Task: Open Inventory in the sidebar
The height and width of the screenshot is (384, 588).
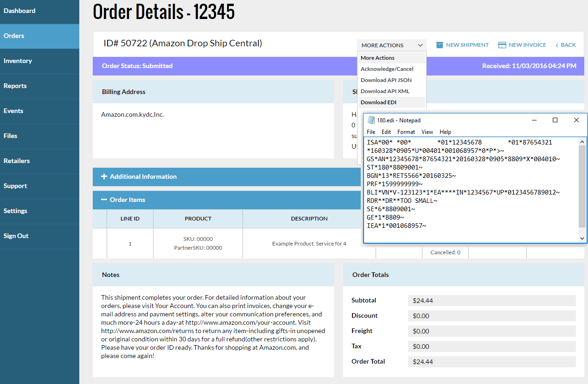Action: pos(39,61)
